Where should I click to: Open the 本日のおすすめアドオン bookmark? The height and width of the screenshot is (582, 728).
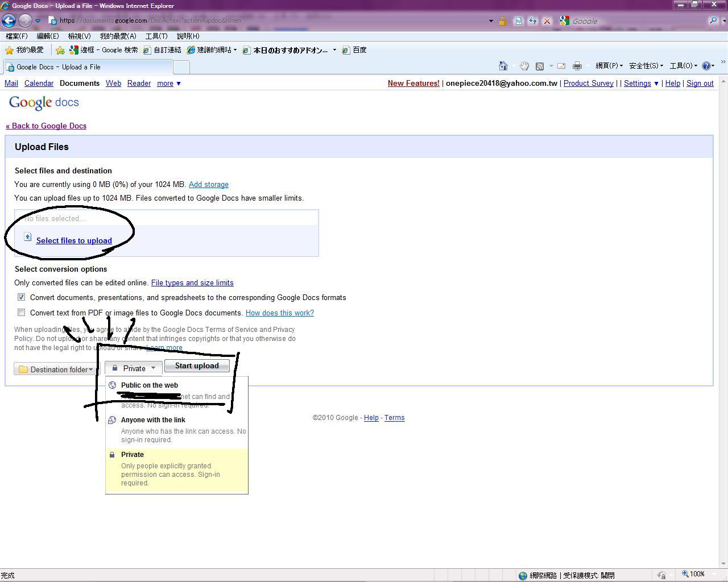coord(286,50)
